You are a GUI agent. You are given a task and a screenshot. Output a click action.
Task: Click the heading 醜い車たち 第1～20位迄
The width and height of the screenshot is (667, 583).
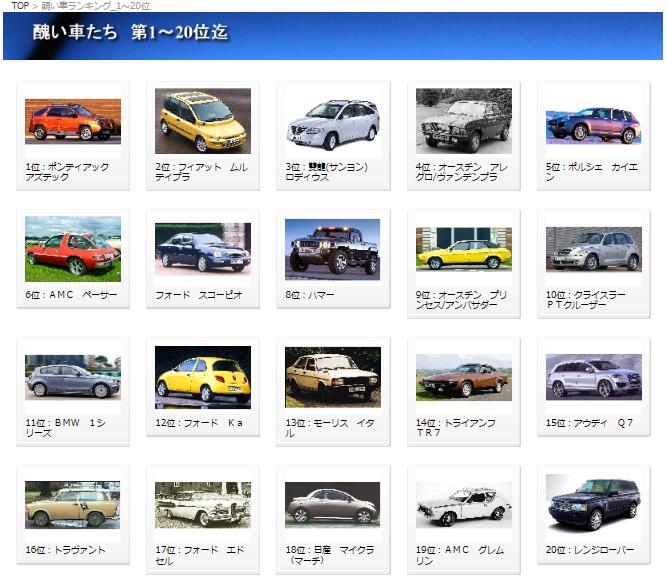pos(130,32)
